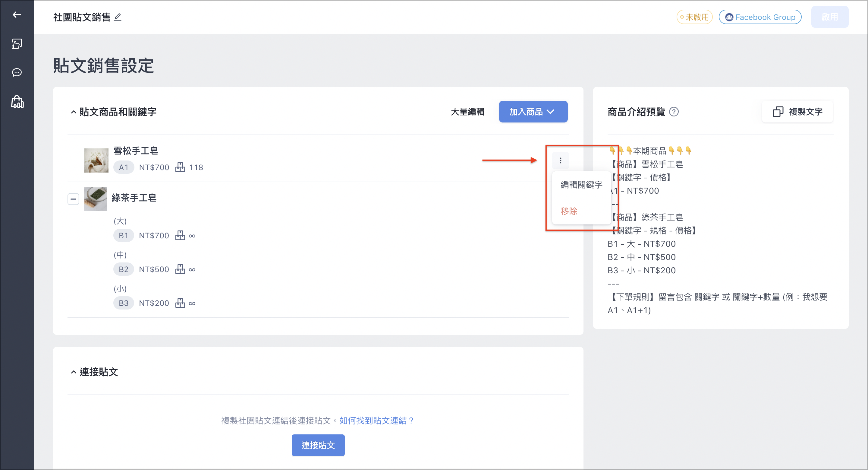Collapse the 綠茶手工皂 variants with minus box
The image size is (868, 470).
point(73,199)
